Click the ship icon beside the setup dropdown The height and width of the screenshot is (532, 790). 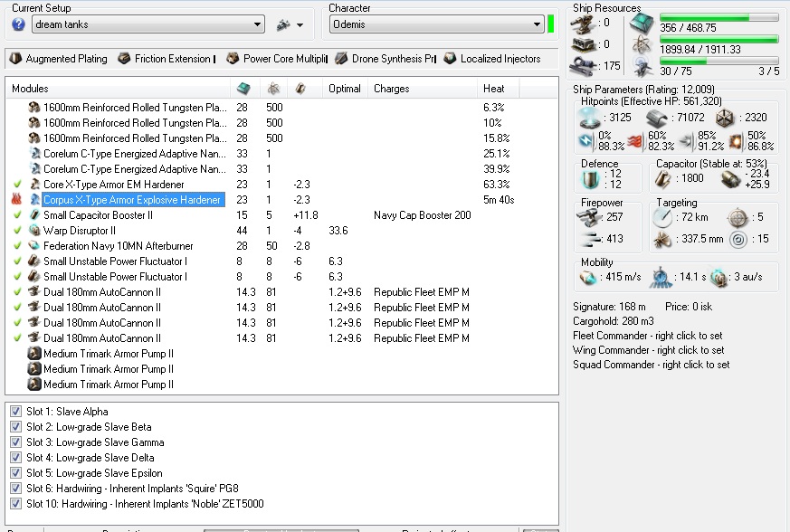[x=283, y=24]
